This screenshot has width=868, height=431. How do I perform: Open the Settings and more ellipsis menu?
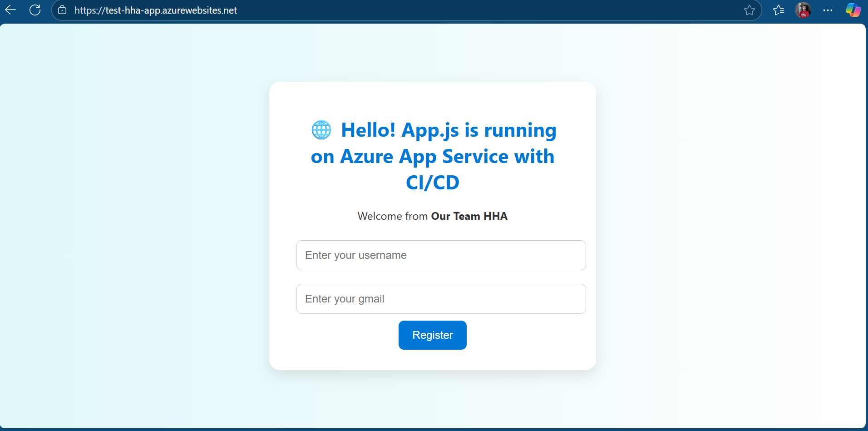(828, 10)
